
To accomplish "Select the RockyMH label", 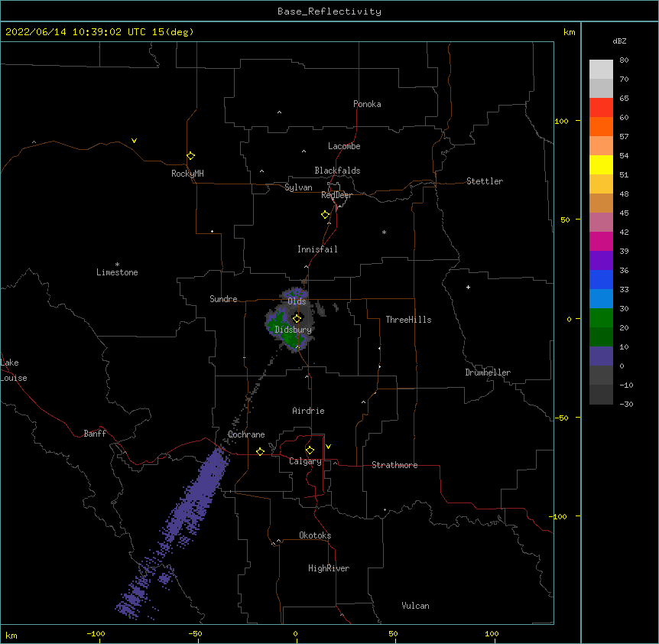I will [187, 174].
